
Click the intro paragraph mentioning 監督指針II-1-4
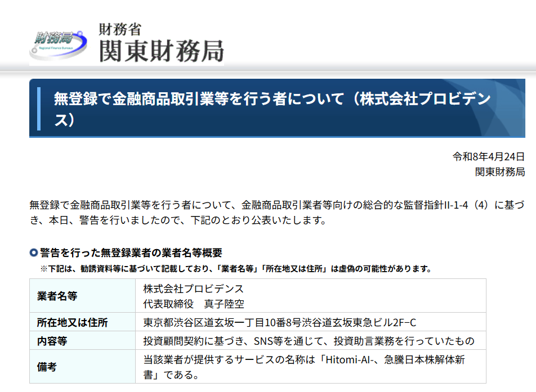(277, 213)
